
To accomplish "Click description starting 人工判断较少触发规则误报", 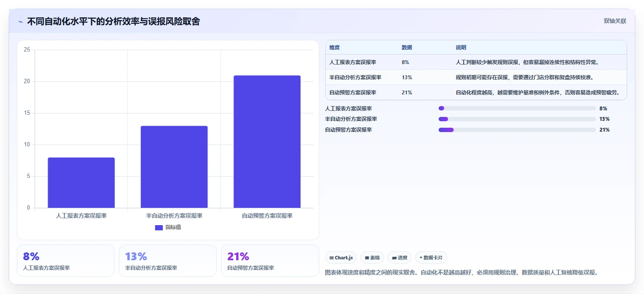I will click(527, 62).
